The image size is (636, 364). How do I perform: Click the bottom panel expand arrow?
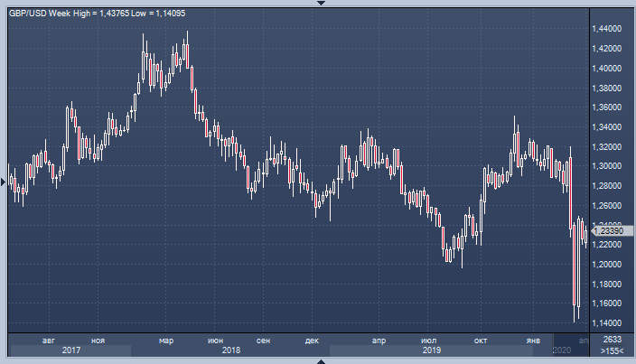click(x=318, y=360)
